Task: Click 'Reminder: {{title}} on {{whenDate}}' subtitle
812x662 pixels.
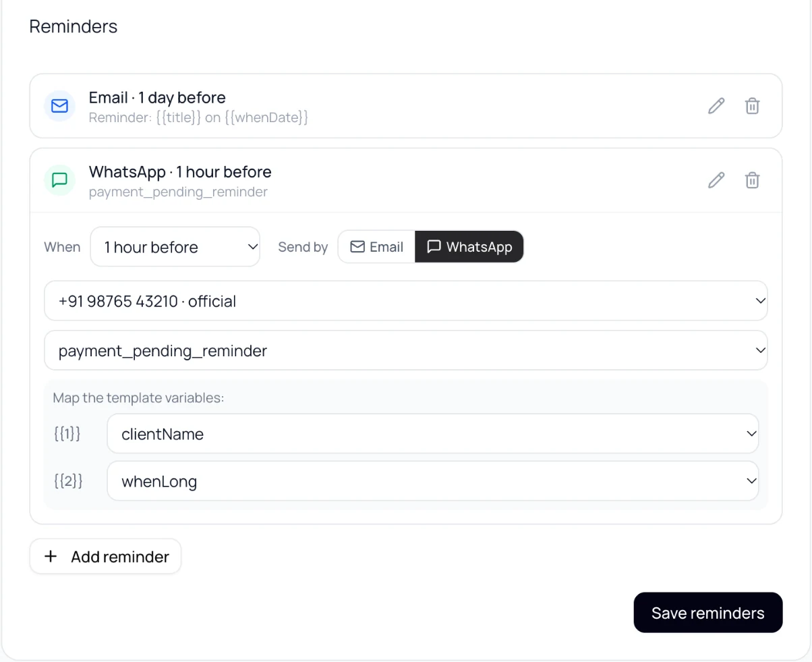Action: click(198, 117)
